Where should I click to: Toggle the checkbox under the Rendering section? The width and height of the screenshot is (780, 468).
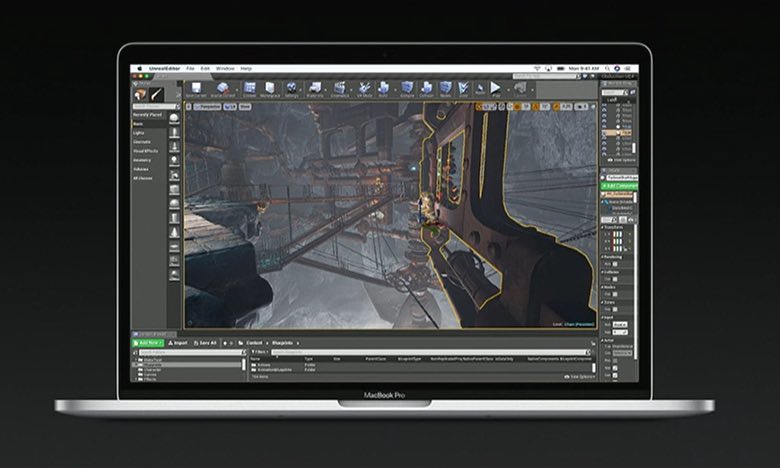(615, 264)
